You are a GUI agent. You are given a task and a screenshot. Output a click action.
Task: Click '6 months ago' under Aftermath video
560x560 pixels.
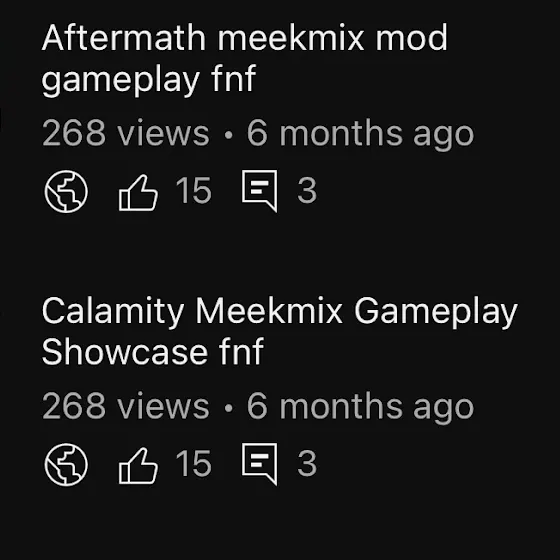click(360, 134)
